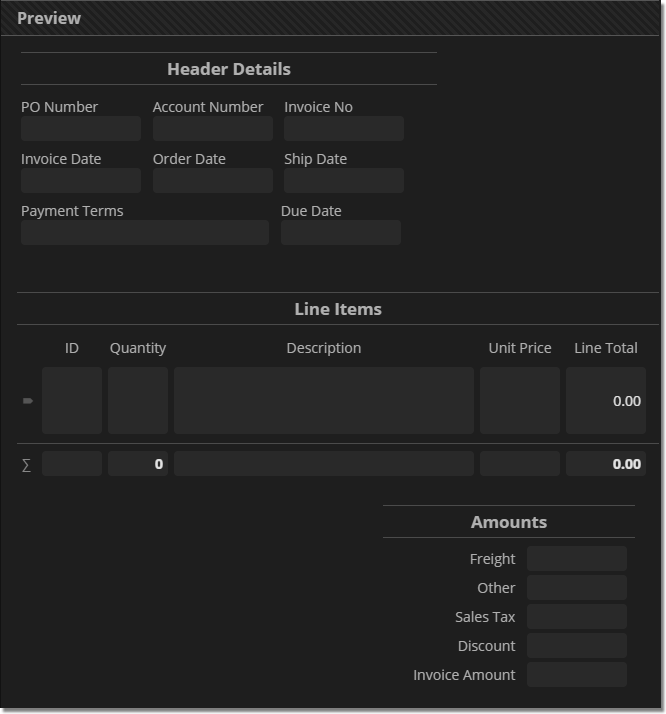Screen dimensions: 666x714
Task: Click the line item ID cell
Action: click(x=72, y=401)
